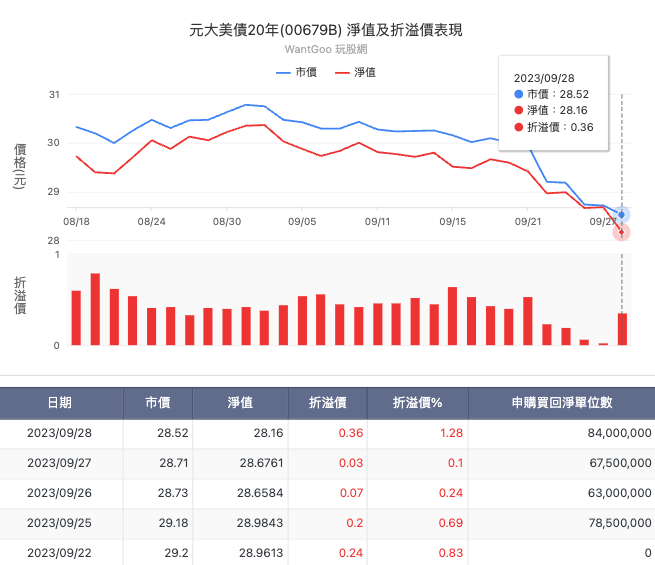The image size is (655, 565).
Task: Sort table by the 市價 column header
Action: point(157,403)
